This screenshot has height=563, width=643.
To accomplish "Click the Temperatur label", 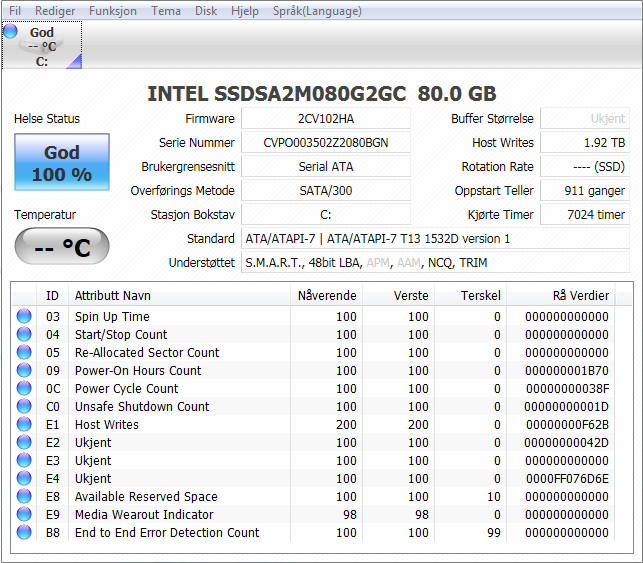I will tap(45, 215).
